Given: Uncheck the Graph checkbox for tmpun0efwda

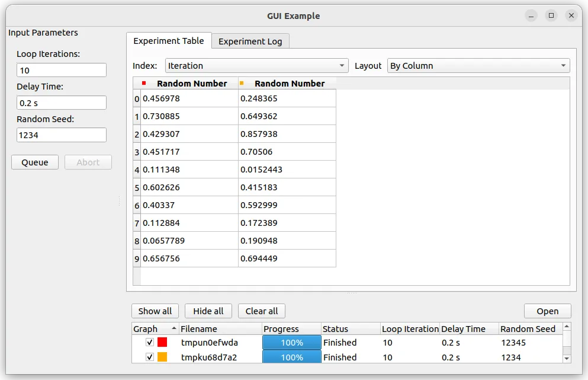Looking at the screenshot, I should click(x=150, y=342).
